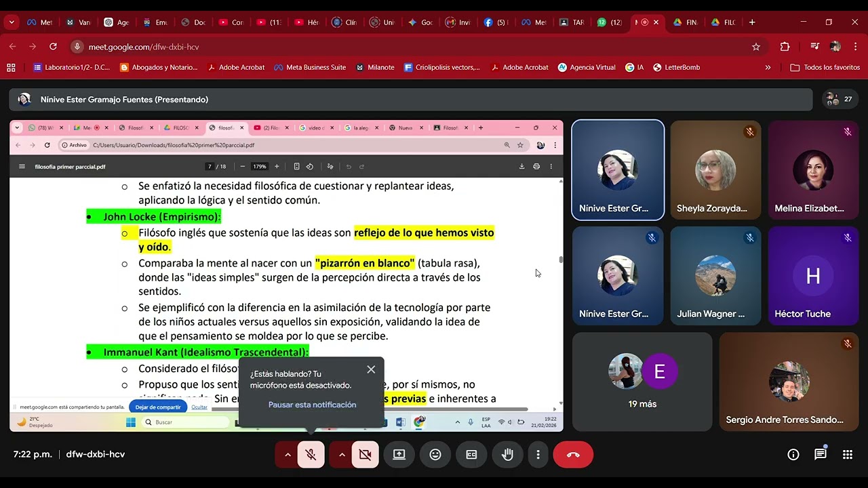The height and width of the screenshot is (488, 868).
Task: Download the PDF file
Action: [x=521, y=166]
